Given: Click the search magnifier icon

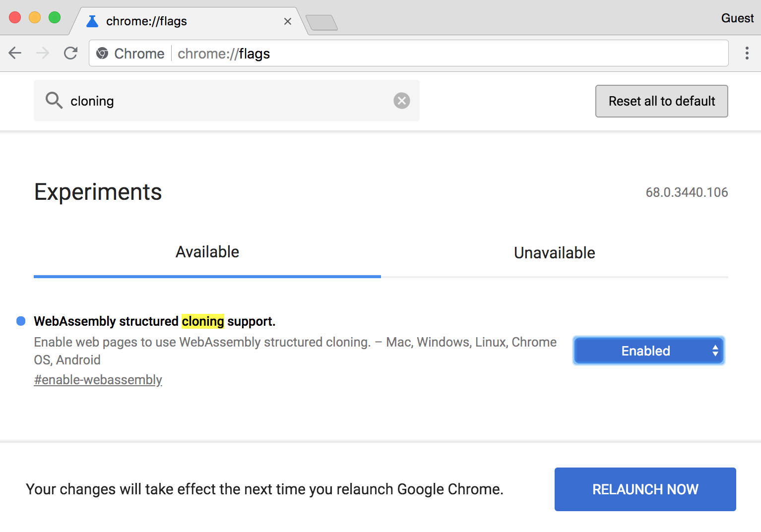Looking at the screenshot, I should (54, 101).
